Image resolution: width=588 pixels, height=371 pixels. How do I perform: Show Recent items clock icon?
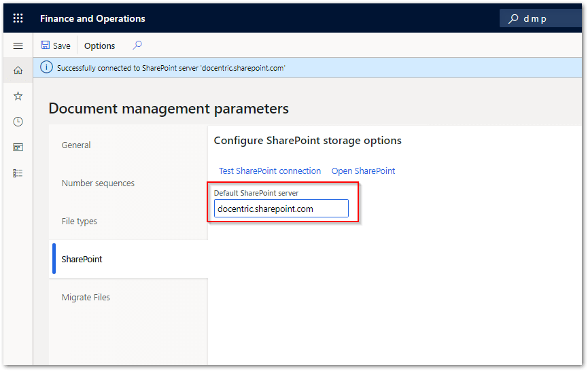18,122
